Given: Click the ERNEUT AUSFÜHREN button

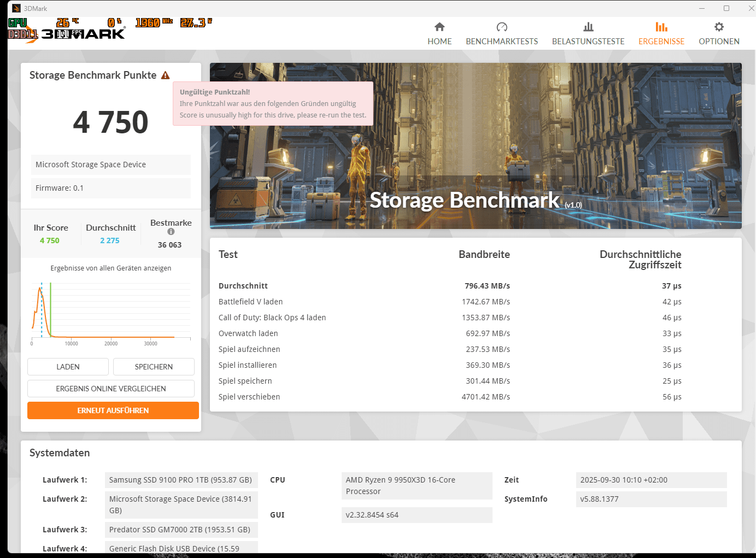Looking at the screenshot, I should point(113,410).
